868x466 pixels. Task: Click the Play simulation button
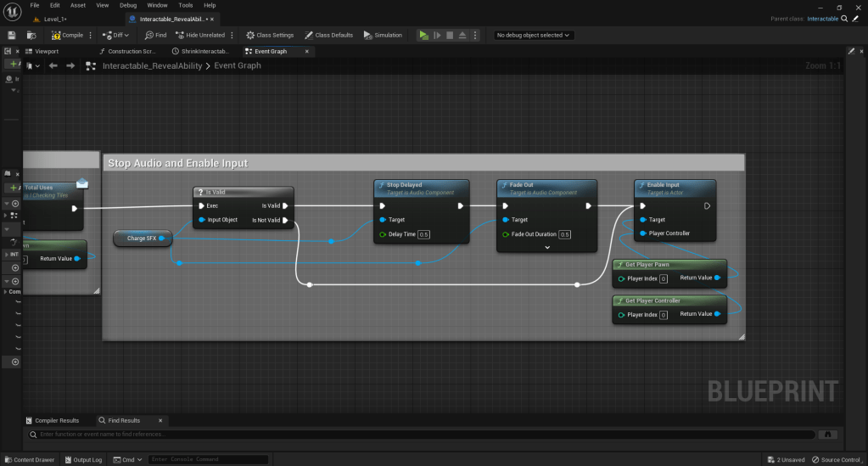pos(423,35)
